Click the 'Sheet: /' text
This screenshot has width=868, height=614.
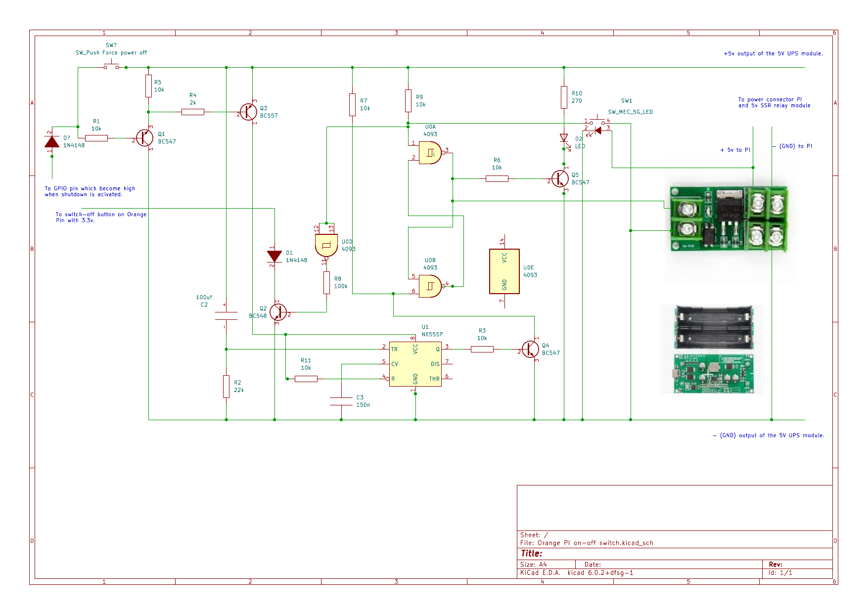click(x=534, y=535)
